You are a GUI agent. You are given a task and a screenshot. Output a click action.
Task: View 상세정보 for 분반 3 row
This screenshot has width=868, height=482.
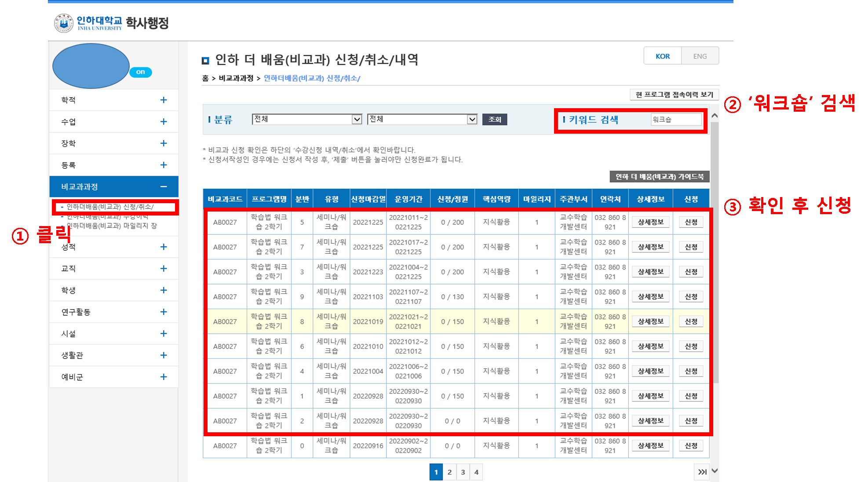(651, 272)
